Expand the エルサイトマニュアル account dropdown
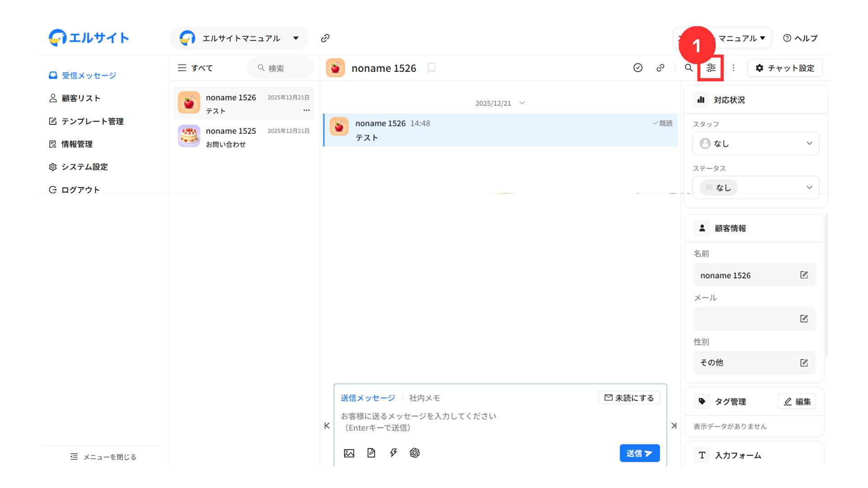Viewport: 868px width, 488px height. point(296,38)
